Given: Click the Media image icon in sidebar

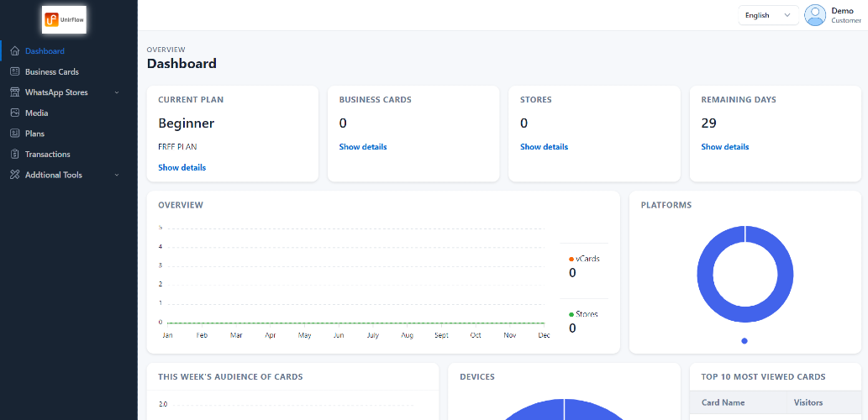Looking at the screenshot, I should [15, 113].
